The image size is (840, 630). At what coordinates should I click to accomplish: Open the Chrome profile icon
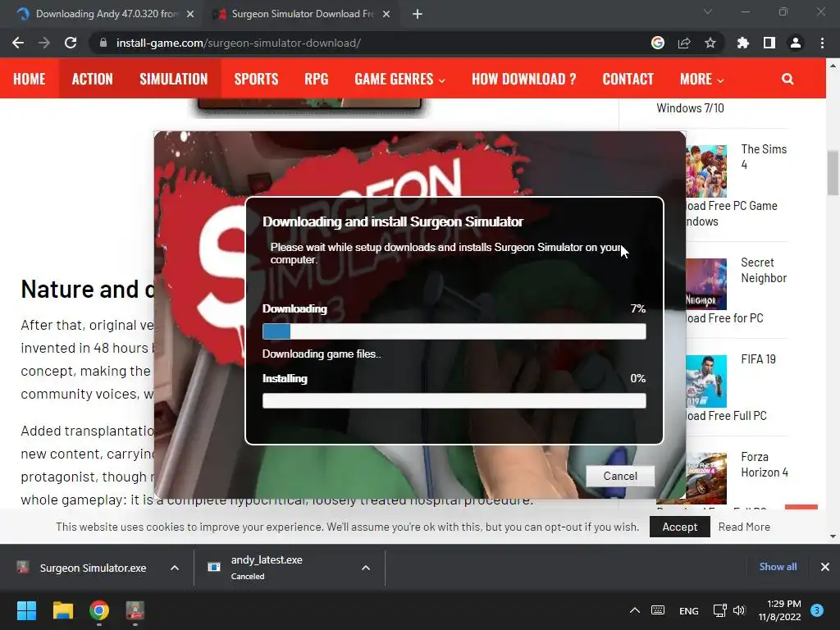click(796, 43)
